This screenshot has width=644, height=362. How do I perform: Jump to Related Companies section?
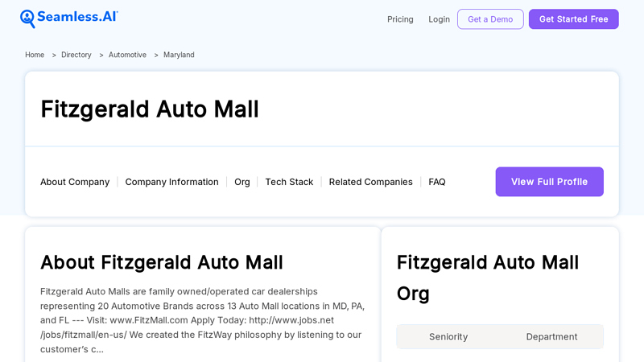[x=370, y=182]
